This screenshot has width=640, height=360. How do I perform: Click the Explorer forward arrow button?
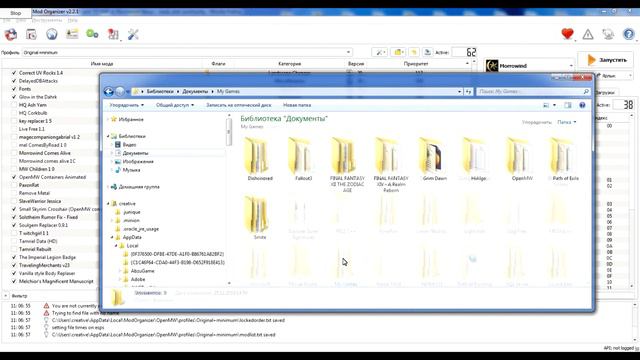tap(120, 91)
